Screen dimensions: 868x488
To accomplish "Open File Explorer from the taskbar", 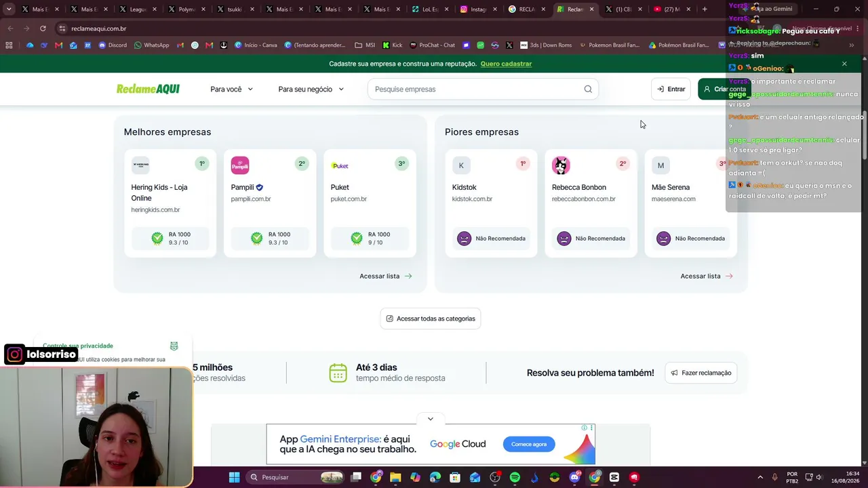I will (395, 477).
